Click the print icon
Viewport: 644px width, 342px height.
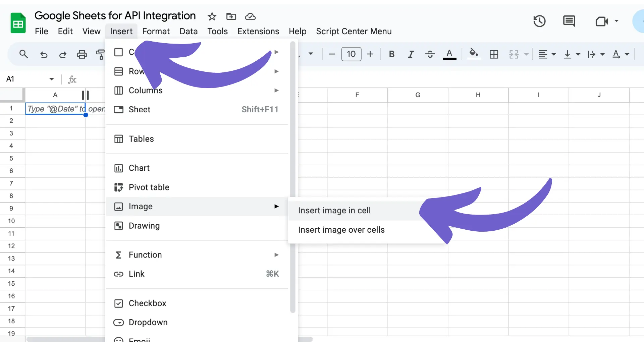click(x=82, y=54)
